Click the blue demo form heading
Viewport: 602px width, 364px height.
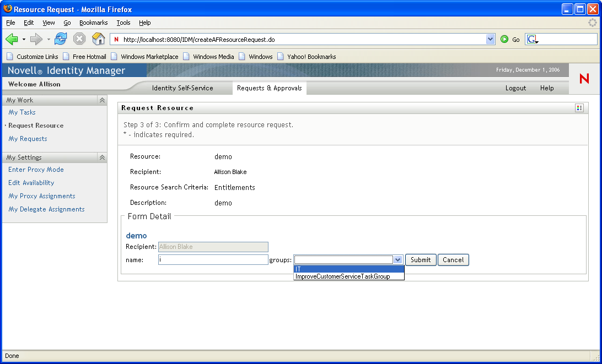tap(136, 236)
